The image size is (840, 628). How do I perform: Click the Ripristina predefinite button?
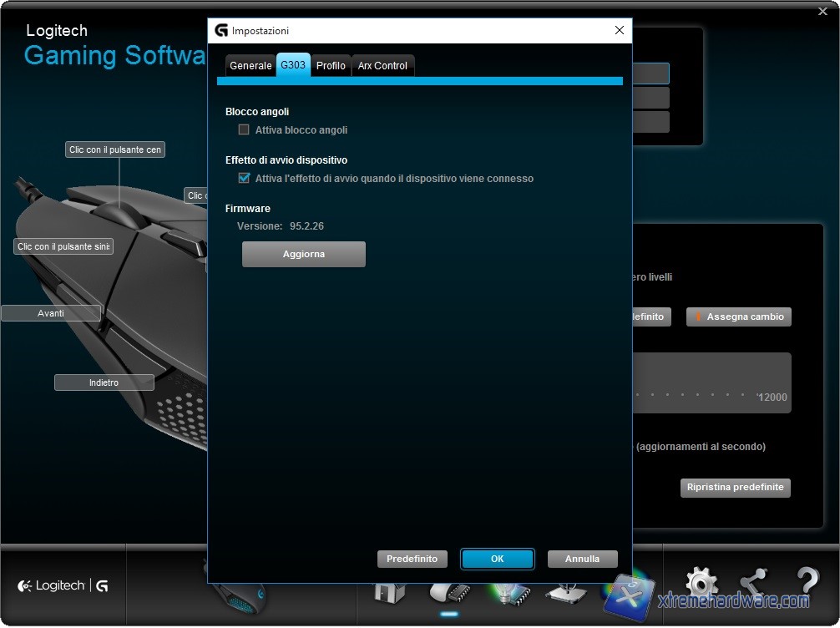(x=735, y=487)
